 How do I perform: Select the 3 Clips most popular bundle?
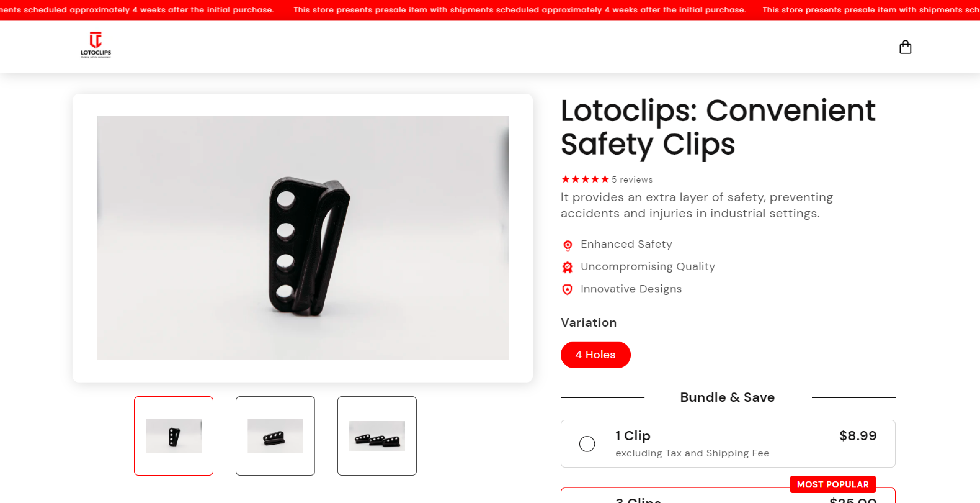click(728, 495)
